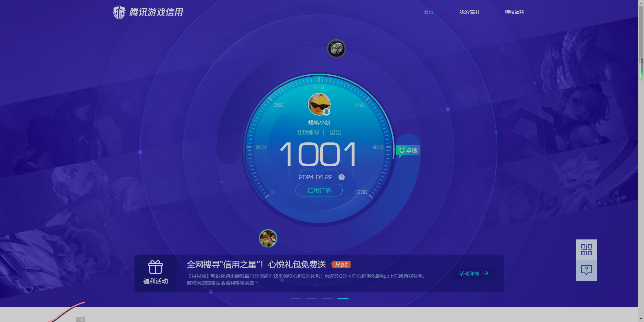This screenshot has width=644, height=322.
Task: Select the fourth highlighted carousel indicator
Action: [x=343, y=299]
